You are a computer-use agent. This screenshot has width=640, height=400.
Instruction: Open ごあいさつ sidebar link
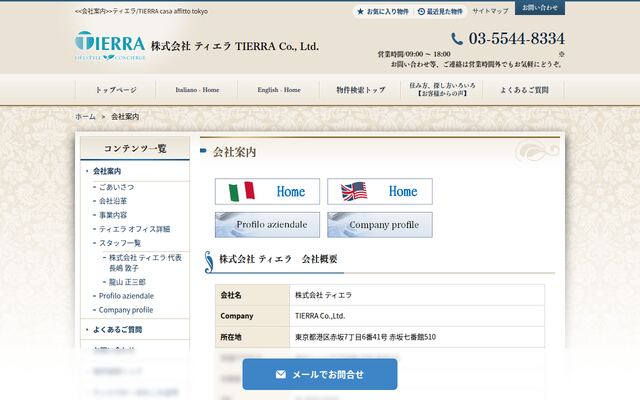116,187
